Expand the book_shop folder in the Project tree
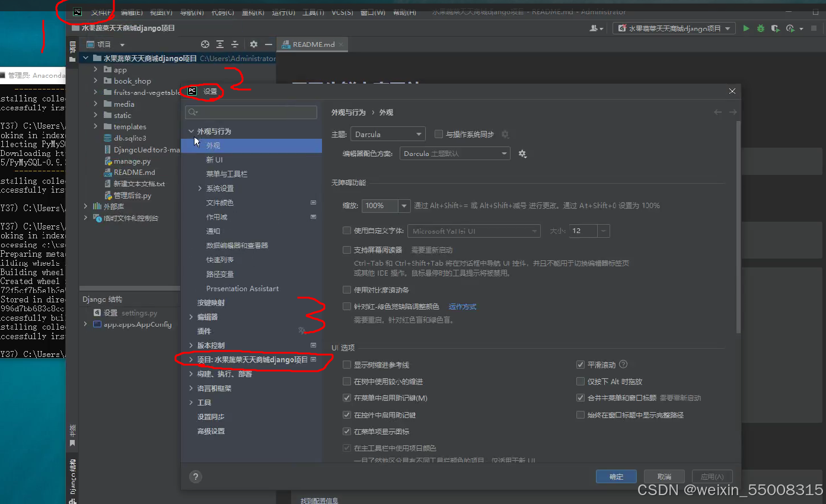This screenshot has width=826, height=504. pos(95,81)
